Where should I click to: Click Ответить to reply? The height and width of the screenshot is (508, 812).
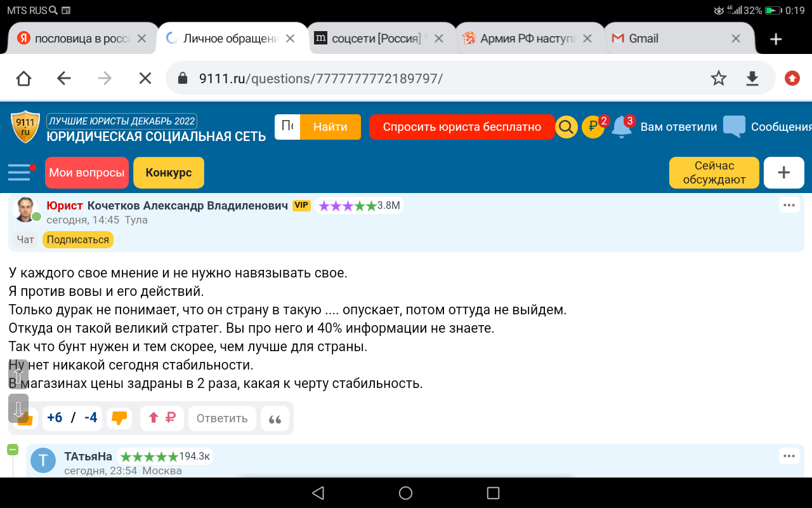point(222,418)
